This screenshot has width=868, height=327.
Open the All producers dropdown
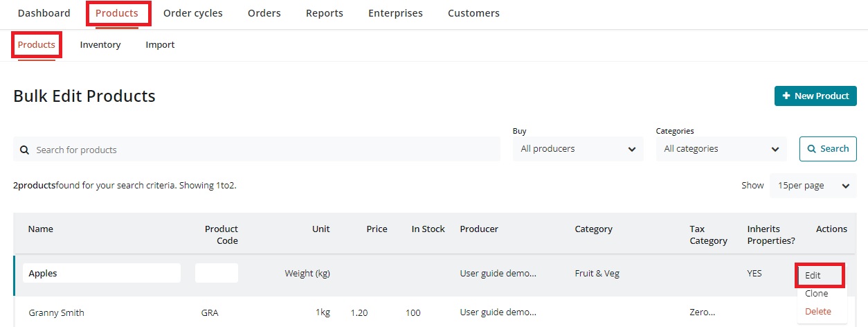click(578, 149)
